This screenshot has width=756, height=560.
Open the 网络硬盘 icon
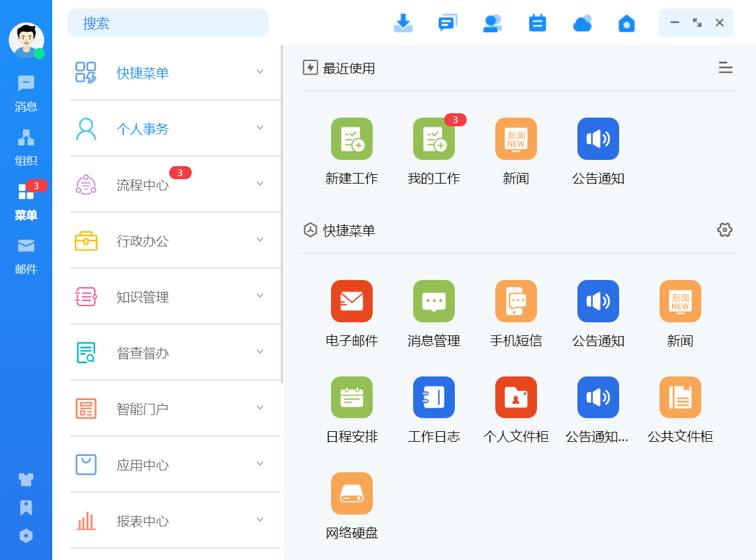pos(352,493)
